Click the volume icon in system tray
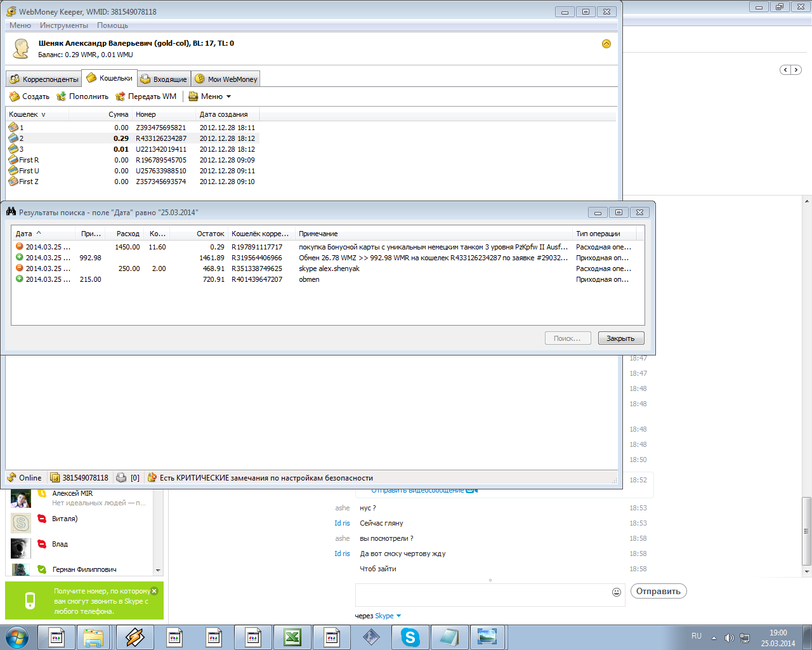Viewport: 812px width, 650px height. [729, 638]
